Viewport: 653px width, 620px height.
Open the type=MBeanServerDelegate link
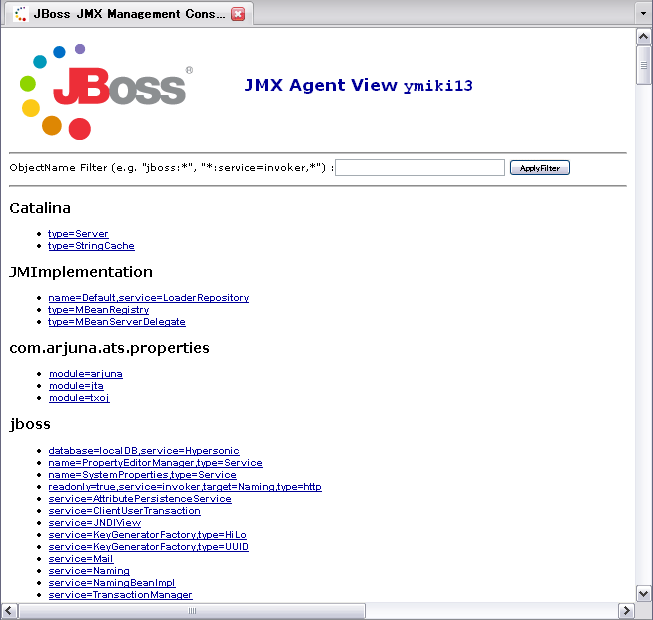click(x=117, y=322)
